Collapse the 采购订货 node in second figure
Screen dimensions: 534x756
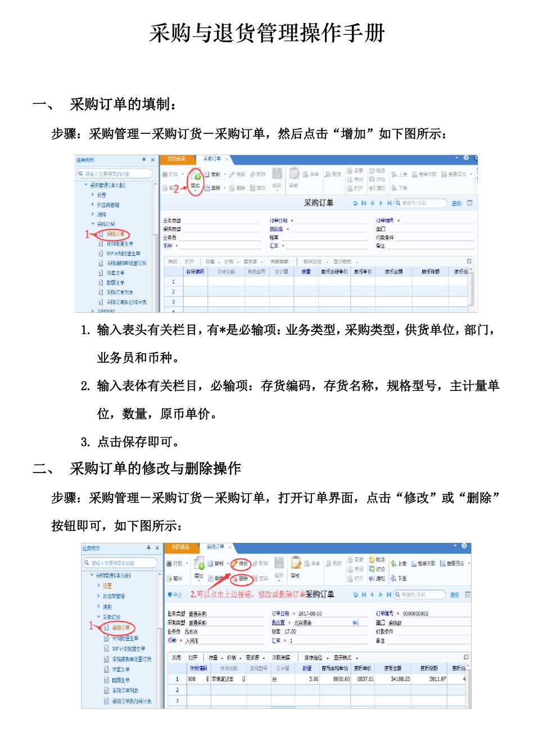point(98,617)
